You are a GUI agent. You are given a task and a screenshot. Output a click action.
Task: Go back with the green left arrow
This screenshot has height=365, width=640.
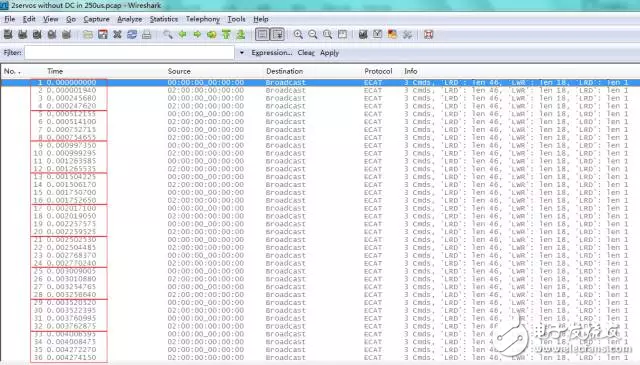(182, 35)
